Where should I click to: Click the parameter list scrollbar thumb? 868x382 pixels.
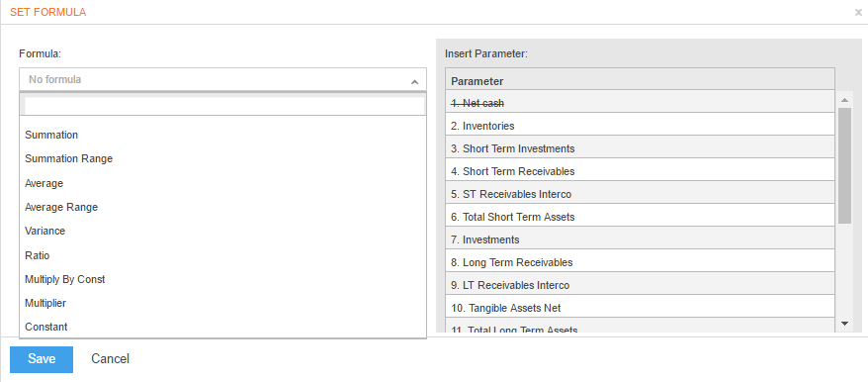pos(844,166)
